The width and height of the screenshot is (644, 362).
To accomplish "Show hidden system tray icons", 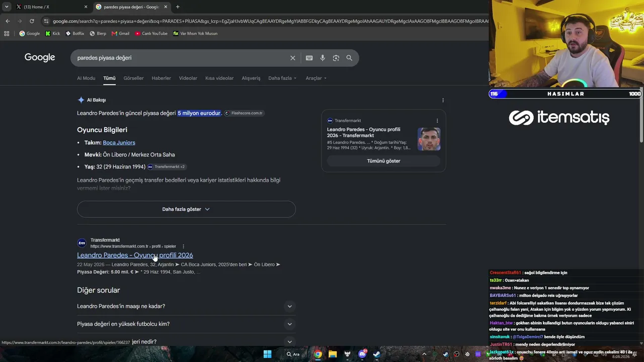I will pyautogui.click(x=424, y=354).
